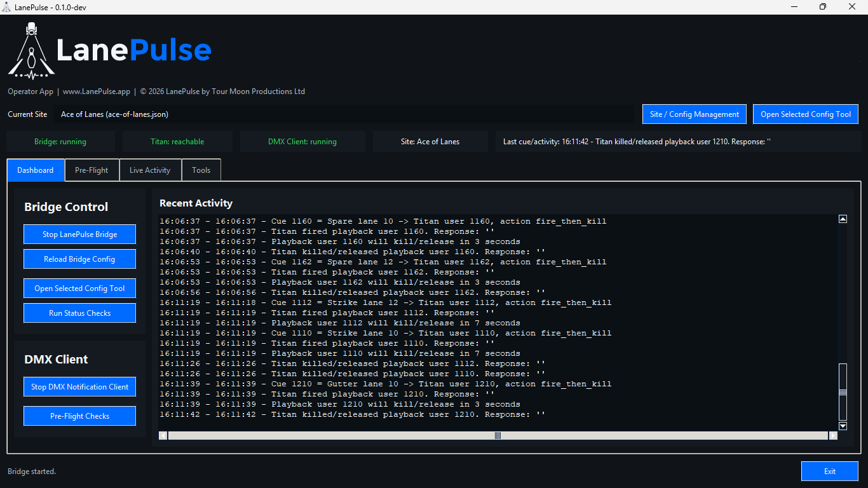Run Status Checks
Screen dimensions: 868x488
click(x=80, y=313)
